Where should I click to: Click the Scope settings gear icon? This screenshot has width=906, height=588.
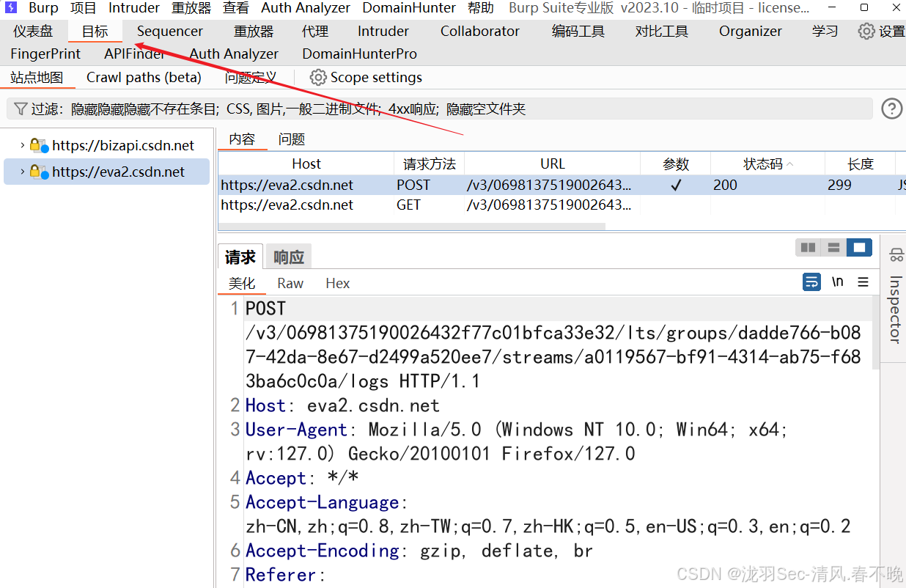(317, 77)
